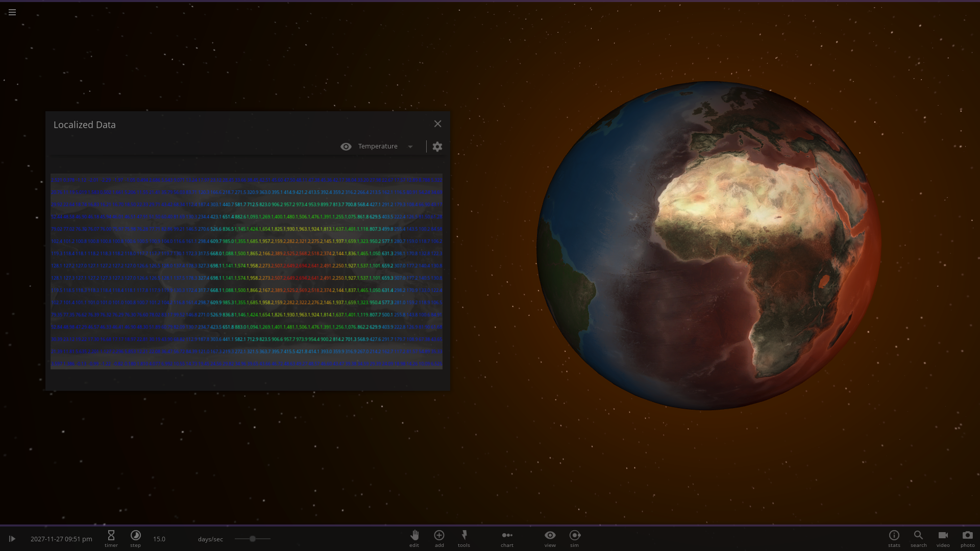Click the simulation speed slider handle
The height and width of the screenshot is (551, 980).
(x=252, y=539)
